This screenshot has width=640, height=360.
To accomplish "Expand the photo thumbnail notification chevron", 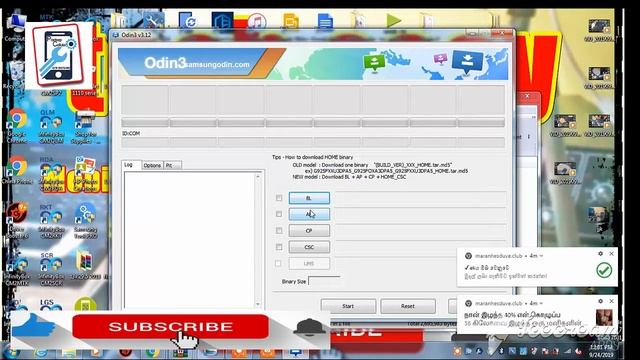I will [x=542, y=303].
